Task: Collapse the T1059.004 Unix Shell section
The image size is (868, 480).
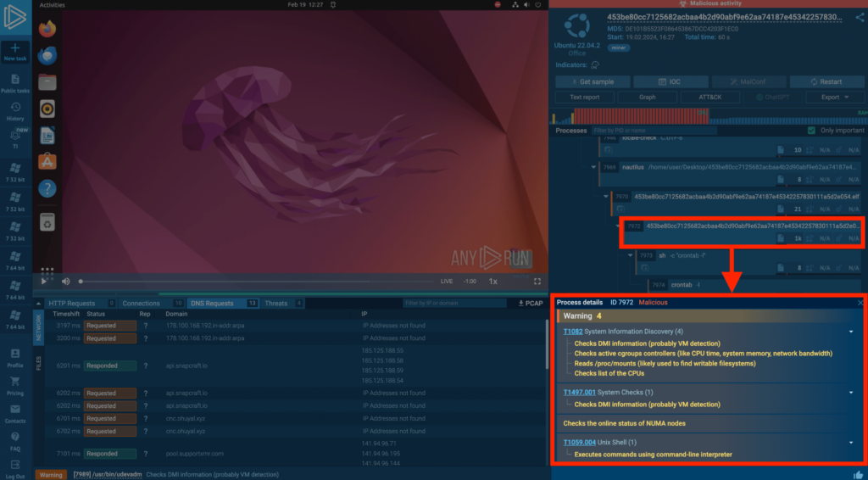Action: tap(850, 442)
